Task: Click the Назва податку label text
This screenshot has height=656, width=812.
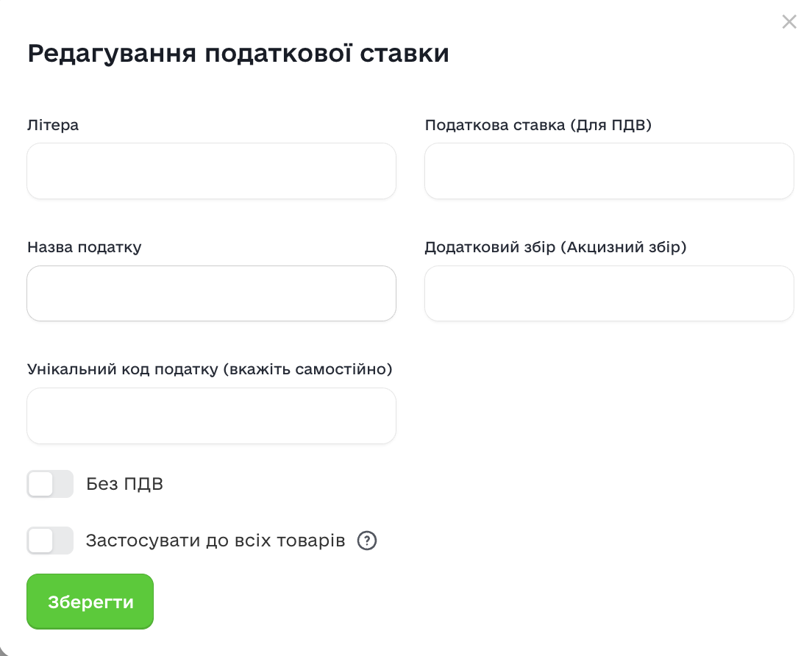Action: [85, 247]
